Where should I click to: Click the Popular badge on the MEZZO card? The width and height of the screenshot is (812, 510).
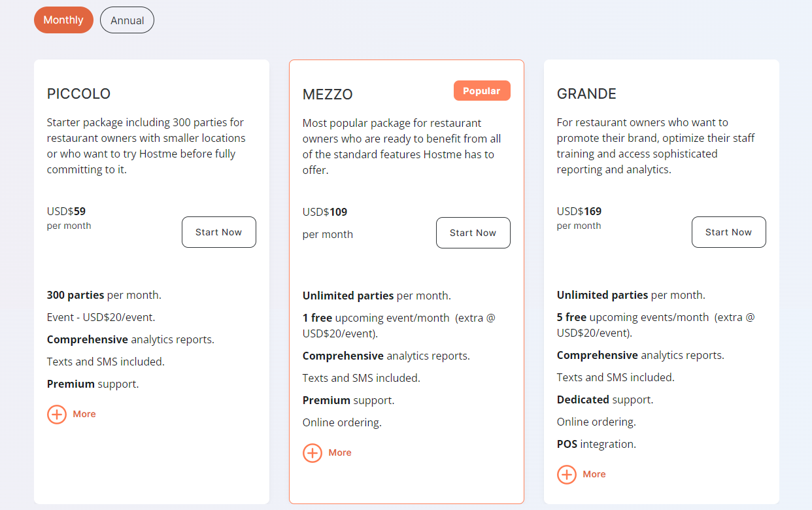pos(482,90)
